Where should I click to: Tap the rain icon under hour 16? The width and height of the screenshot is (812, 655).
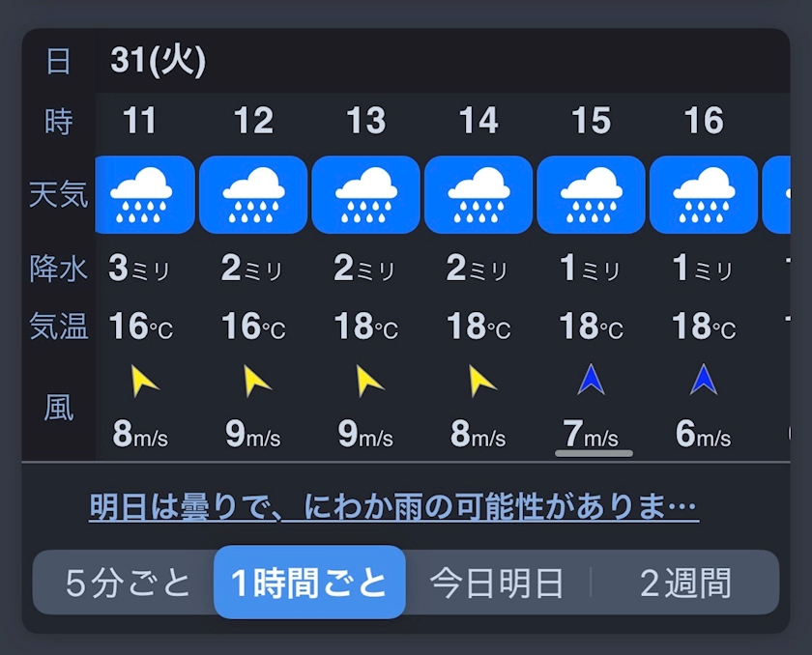pos(704,194)
